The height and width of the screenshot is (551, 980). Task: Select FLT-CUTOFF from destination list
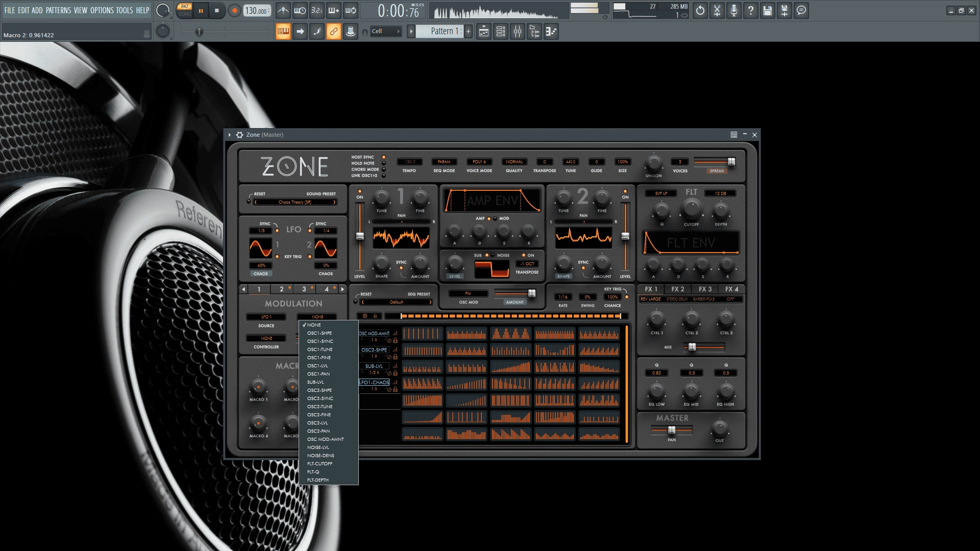pos(329,464)
